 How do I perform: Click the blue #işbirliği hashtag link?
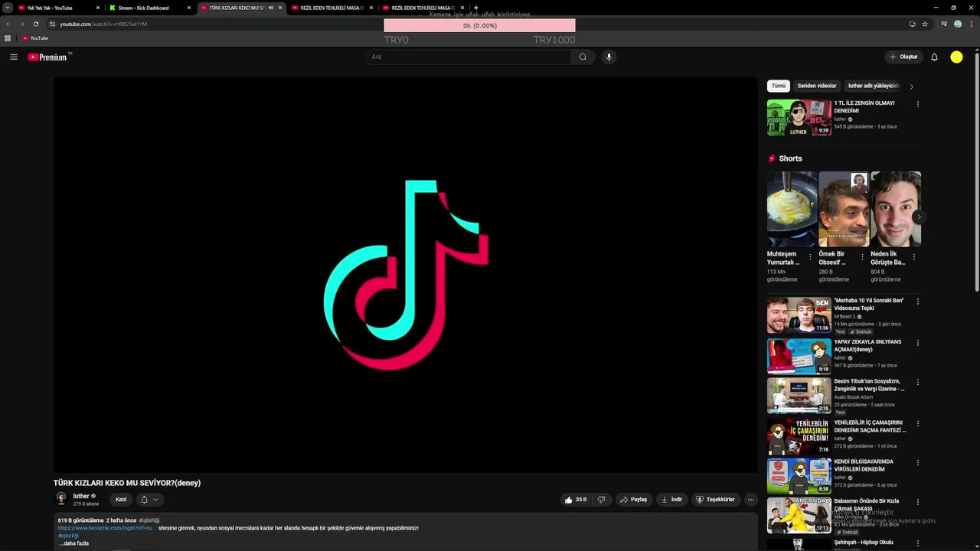coord(68,536)
